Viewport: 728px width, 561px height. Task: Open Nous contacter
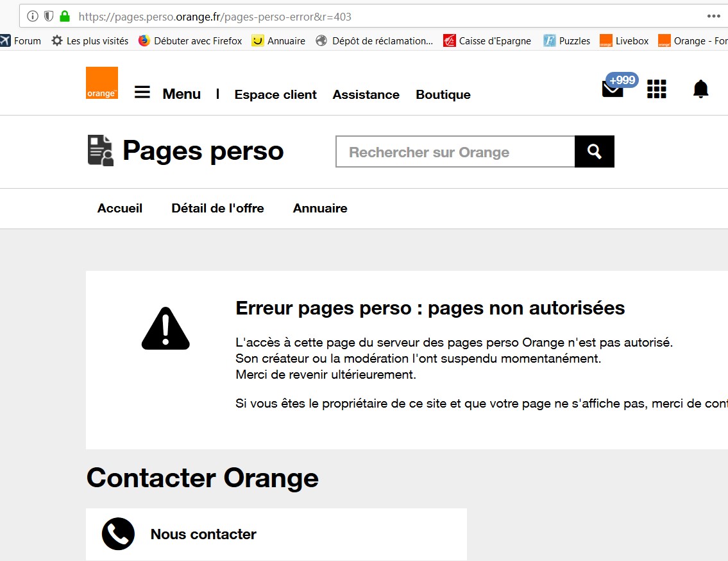click(203, 533)
